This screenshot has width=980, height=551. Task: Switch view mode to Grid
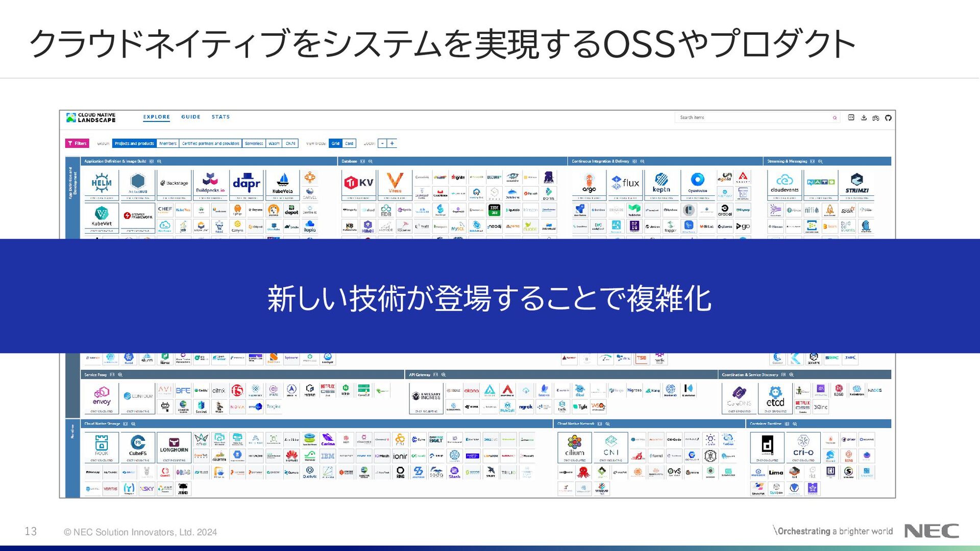[335, 143]
